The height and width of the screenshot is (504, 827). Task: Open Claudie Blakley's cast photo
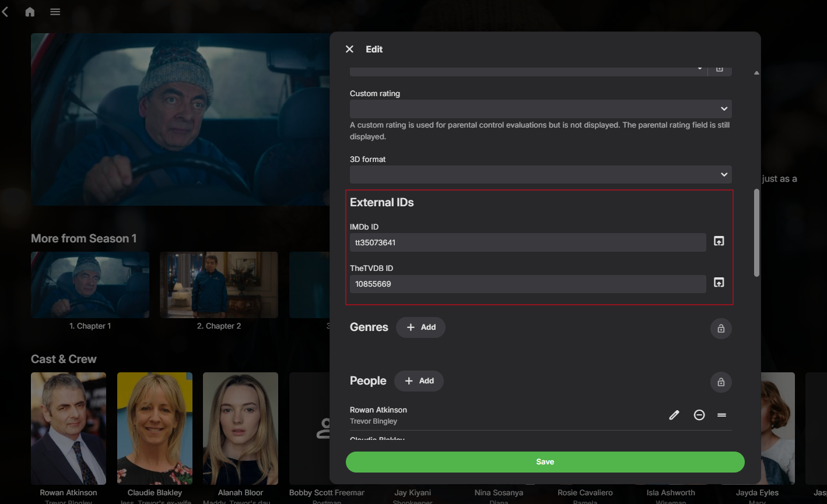(x=155, y=429)
